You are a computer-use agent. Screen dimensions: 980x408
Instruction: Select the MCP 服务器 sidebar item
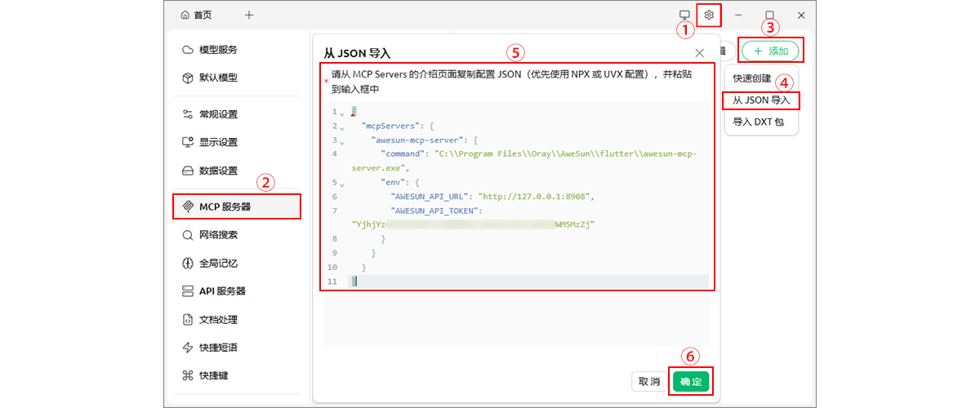point(236,206)
